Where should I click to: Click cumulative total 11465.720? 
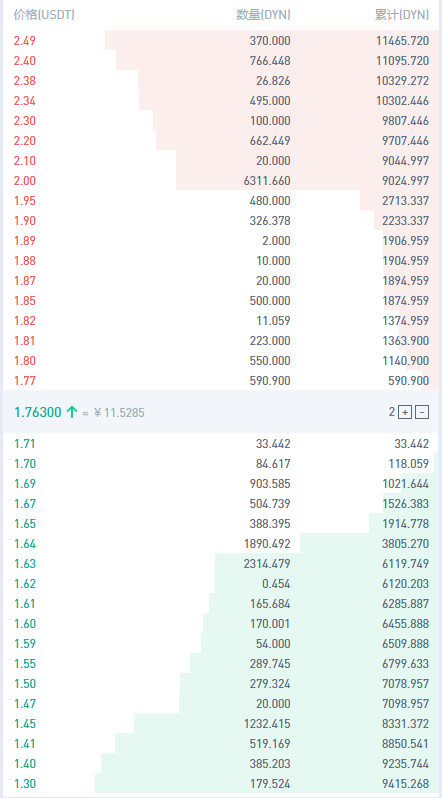pyautogui.click(x=403, y=41)
